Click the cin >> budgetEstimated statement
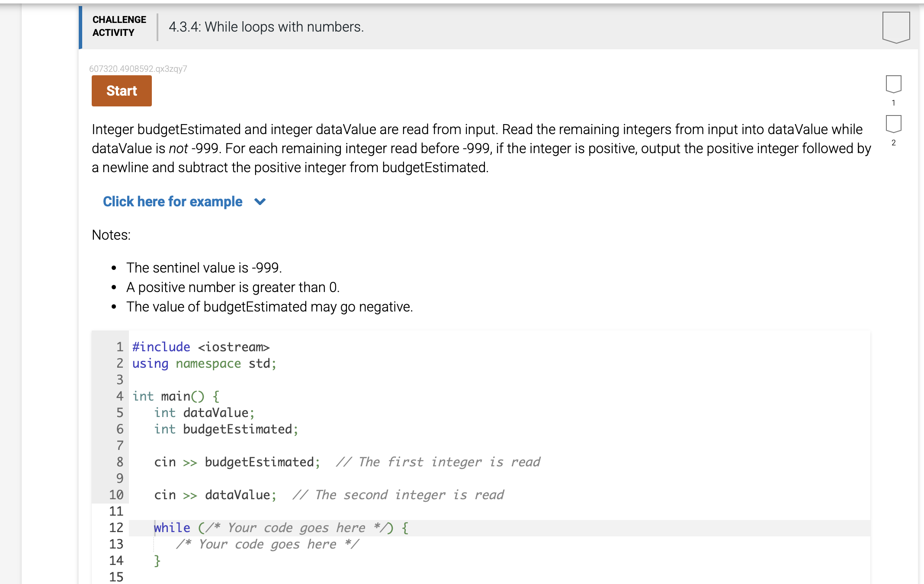924x584 pixels. pos(237,462)
